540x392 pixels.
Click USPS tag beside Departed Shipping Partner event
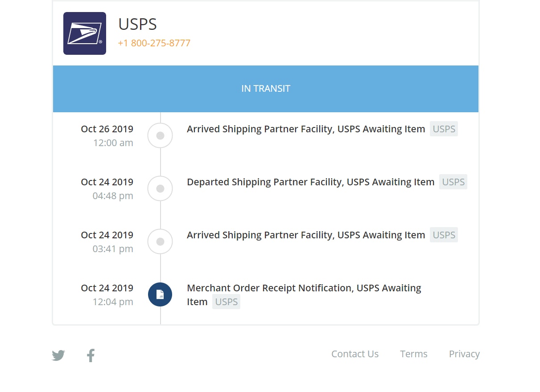(453, 182)
